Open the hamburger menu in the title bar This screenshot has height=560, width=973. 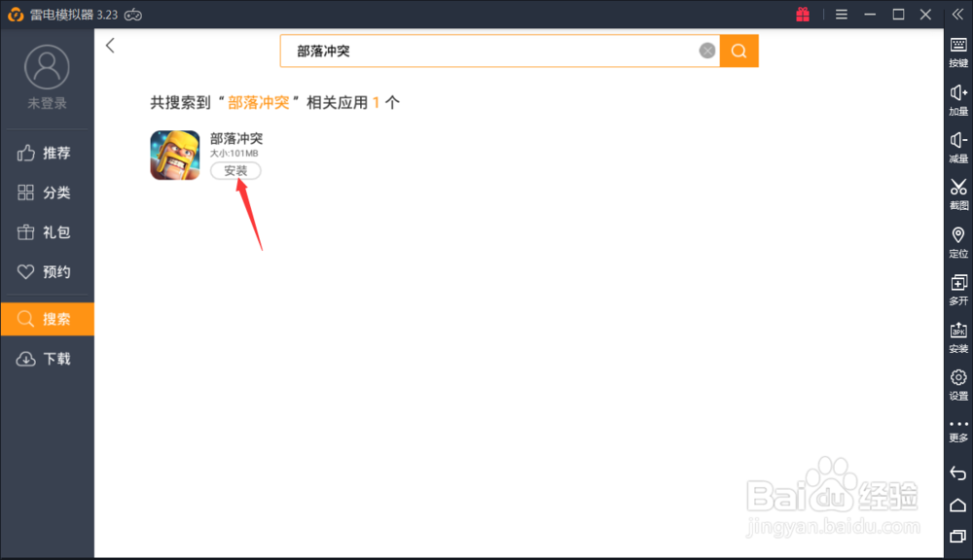(844, 14)
